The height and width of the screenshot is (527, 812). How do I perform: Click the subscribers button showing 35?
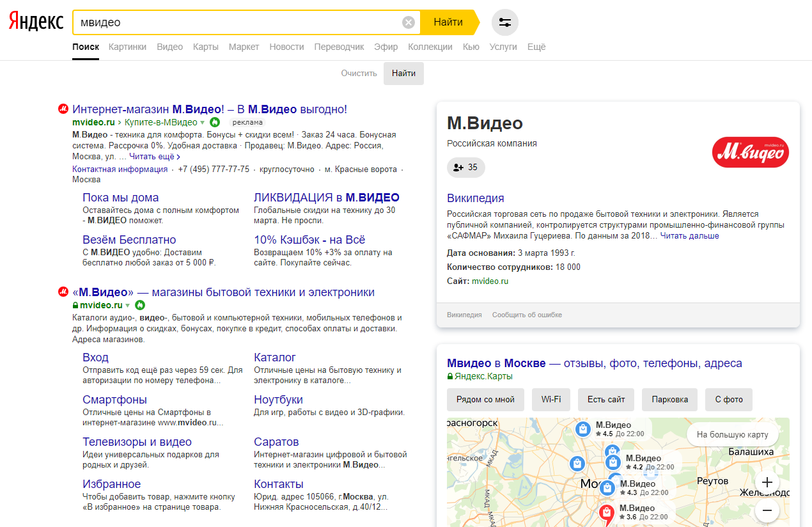click(465, 168)
